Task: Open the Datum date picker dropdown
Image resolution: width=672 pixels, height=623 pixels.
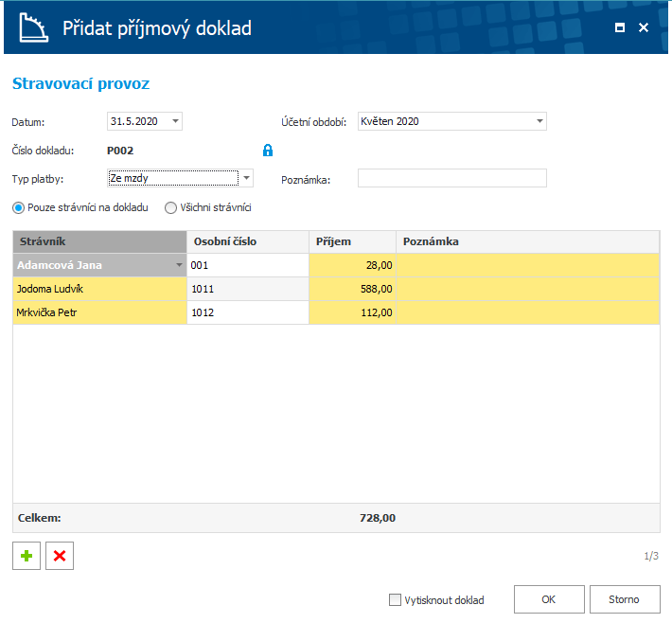Action: (x=175, y=121)
